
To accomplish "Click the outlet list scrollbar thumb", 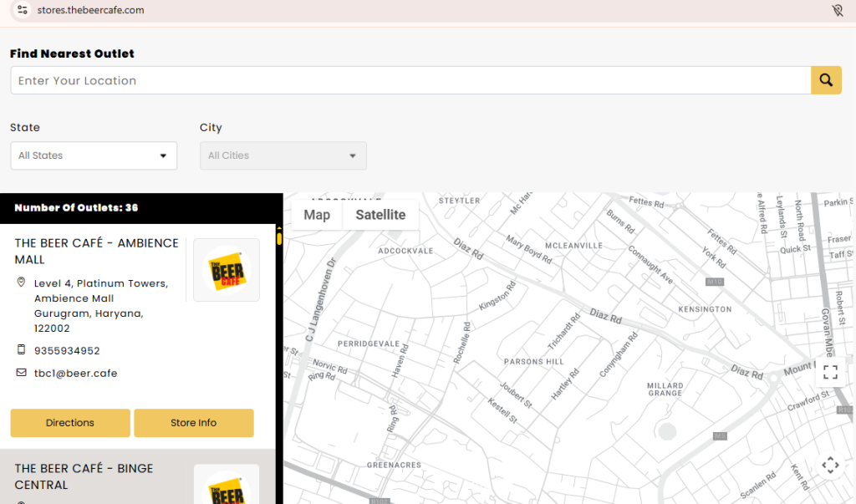I will [x=279, y=238].
